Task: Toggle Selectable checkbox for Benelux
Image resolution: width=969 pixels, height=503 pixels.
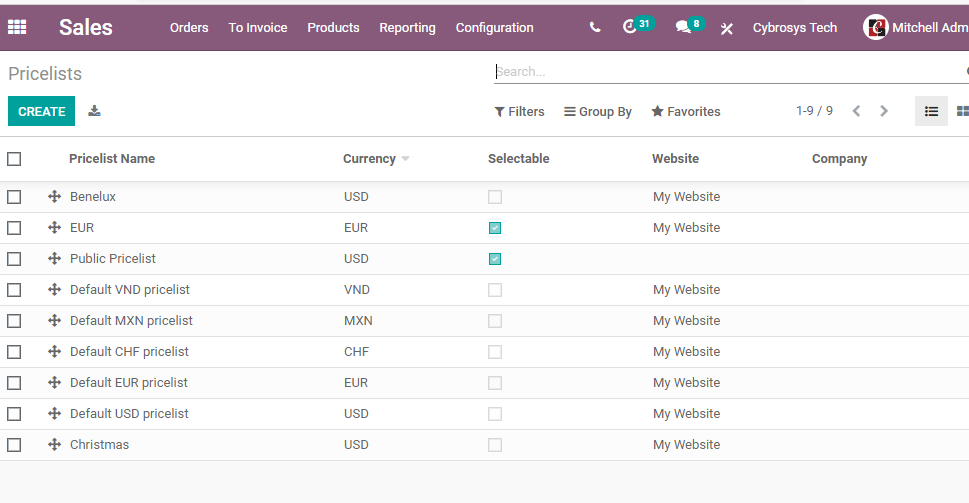Action: coord(495,197)
